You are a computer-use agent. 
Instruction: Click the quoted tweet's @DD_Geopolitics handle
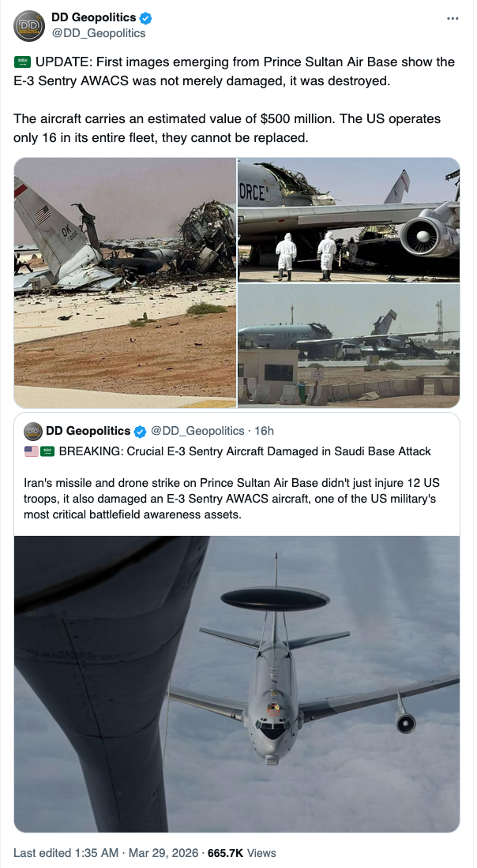point(197,431)
